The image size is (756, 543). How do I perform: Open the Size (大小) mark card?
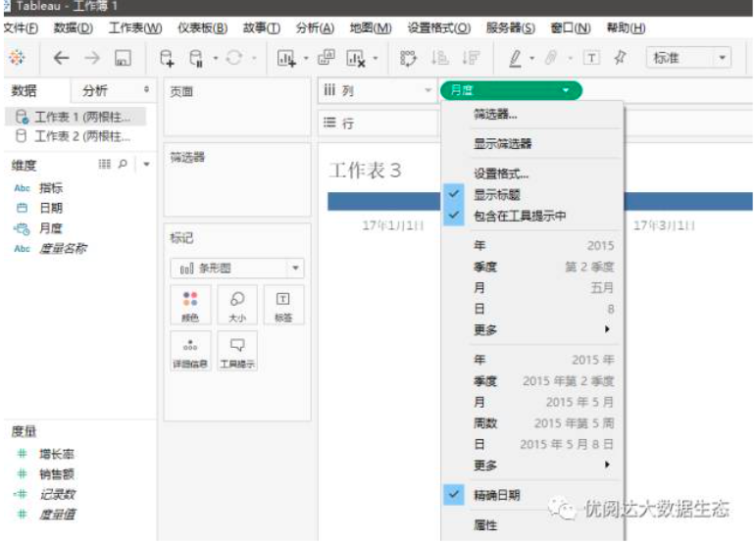click(x=236, y=305)
